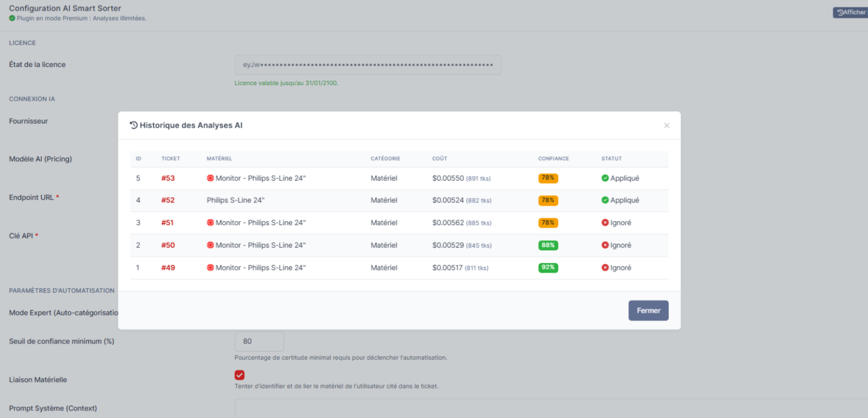
Task: Click the Seuil de confiance minimum field
Action: click(259, 342)
